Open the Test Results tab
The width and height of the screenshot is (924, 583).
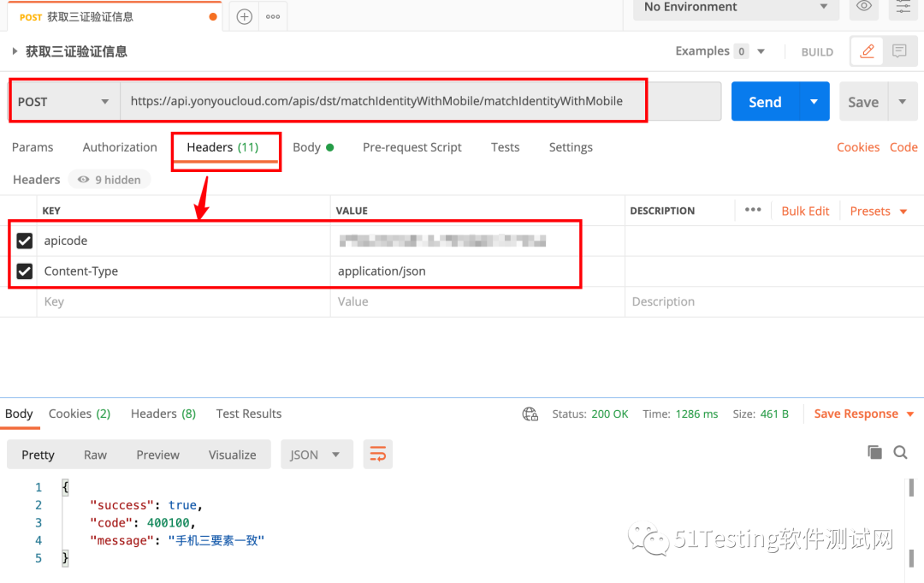248,413
